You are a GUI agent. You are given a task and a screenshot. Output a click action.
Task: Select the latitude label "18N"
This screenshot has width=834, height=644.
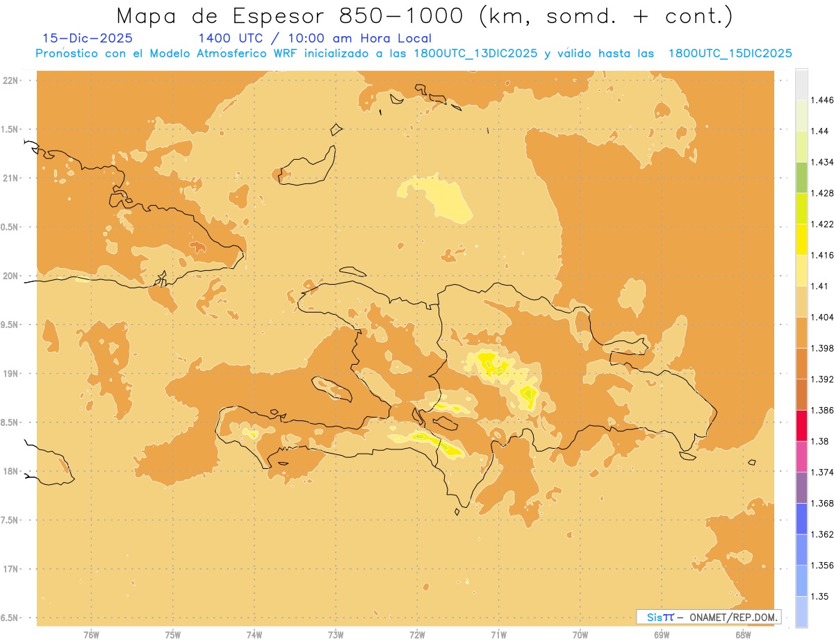tap(11, 471)
